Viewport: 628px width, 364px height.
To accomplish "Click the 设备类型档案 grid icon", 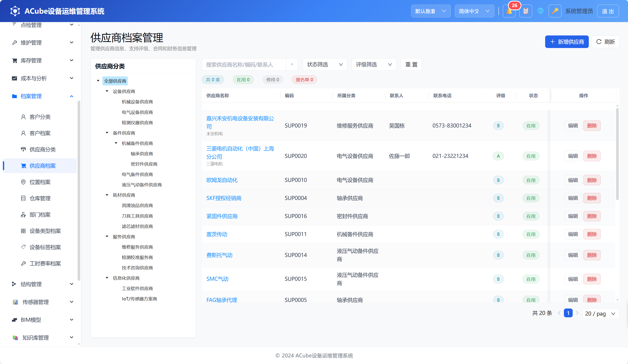I will [23, 231].
